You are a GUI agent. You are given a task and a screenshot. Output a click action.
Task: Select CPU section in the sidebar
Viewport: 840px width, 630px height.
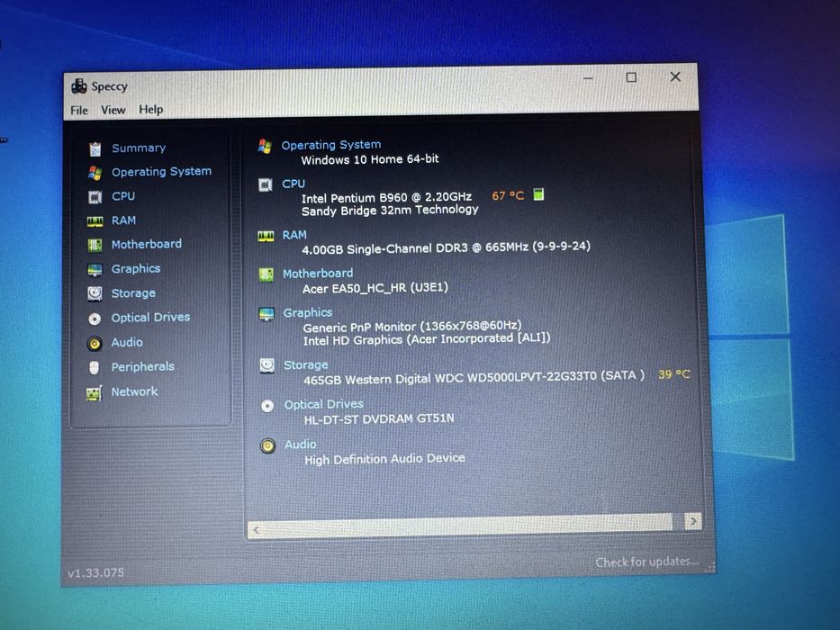pyautogui.click(x=123, y=196)
